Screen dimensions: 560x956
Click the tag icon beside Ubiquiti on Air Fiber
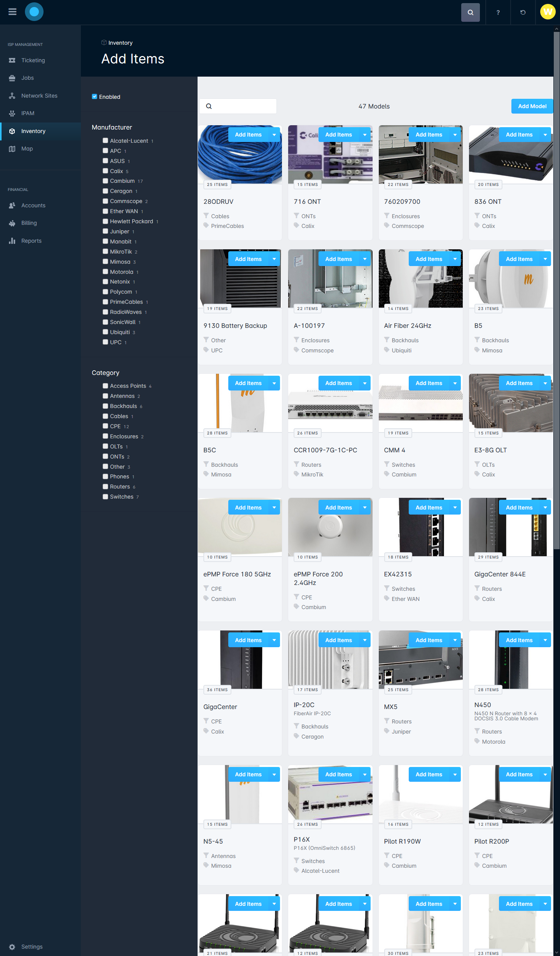tap(387, 350)
